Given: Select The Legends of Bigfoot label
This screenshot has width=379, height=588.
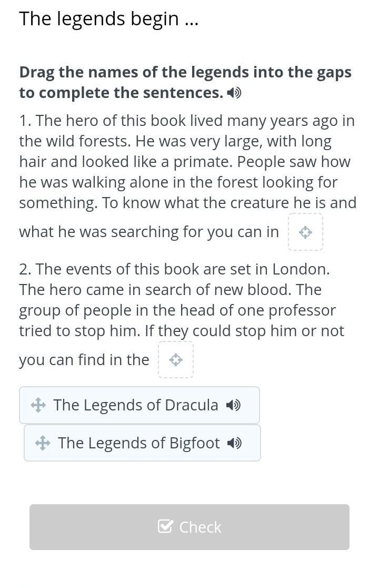Looking at the screenshot, I should click(139, 443).
